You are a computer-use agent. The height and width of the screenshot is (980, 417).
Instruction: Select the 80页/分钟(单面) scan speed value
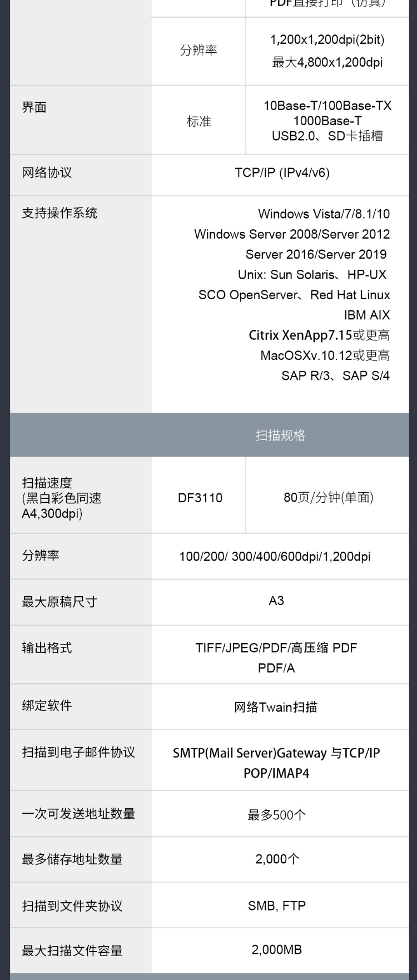pos(328,497)
